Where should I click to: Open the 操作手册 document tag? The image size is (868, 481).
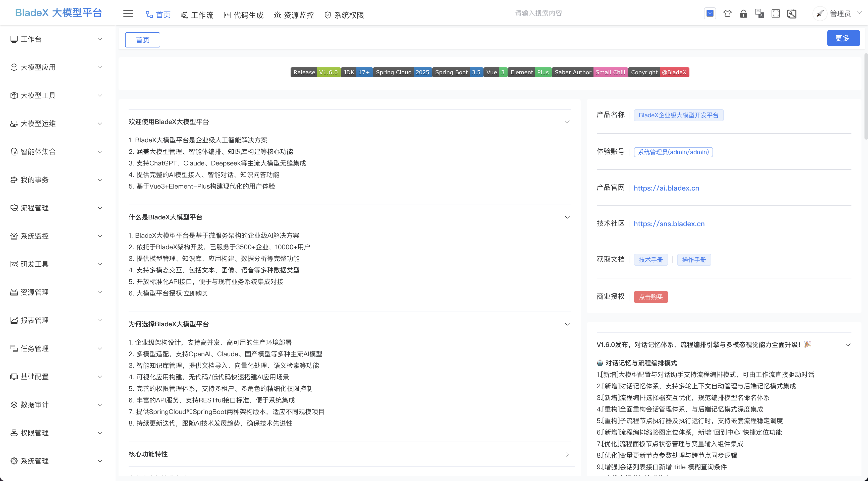click(x=694, y=260)
